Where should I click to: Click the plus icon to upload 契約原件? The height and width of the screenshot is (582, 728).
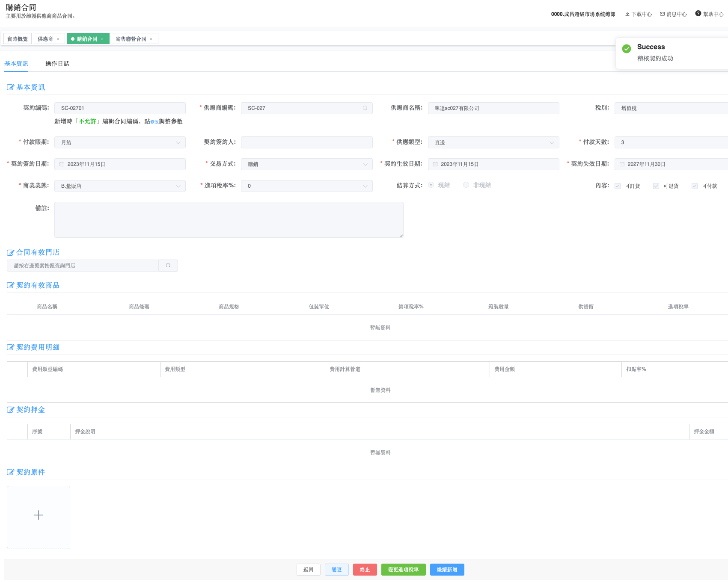click(39, 515)
